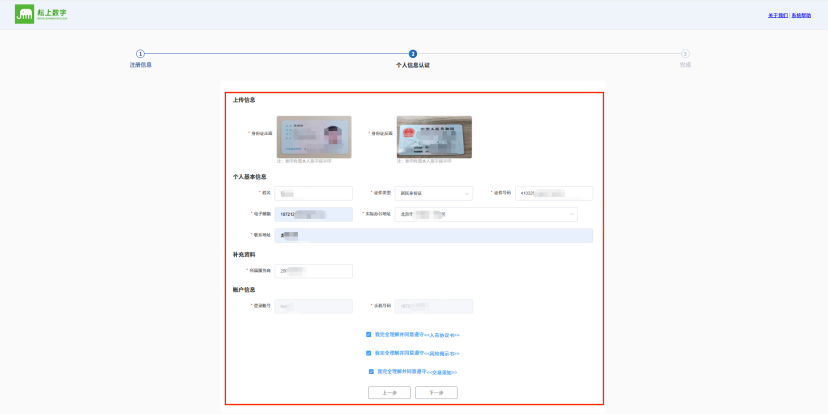Focus the 电子邮箱 email field
This screenshot has width=828, height=414.
pos(314,214)
